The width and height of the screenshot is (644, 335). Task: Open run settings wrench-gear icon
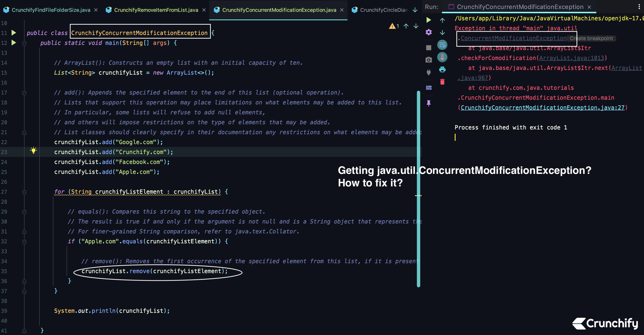[x=428, y=32]
